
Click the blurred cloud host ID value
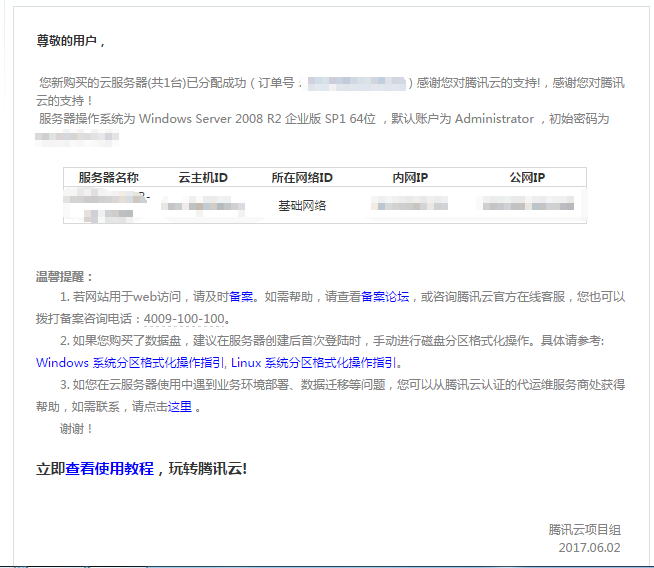[x=203, y=206]
